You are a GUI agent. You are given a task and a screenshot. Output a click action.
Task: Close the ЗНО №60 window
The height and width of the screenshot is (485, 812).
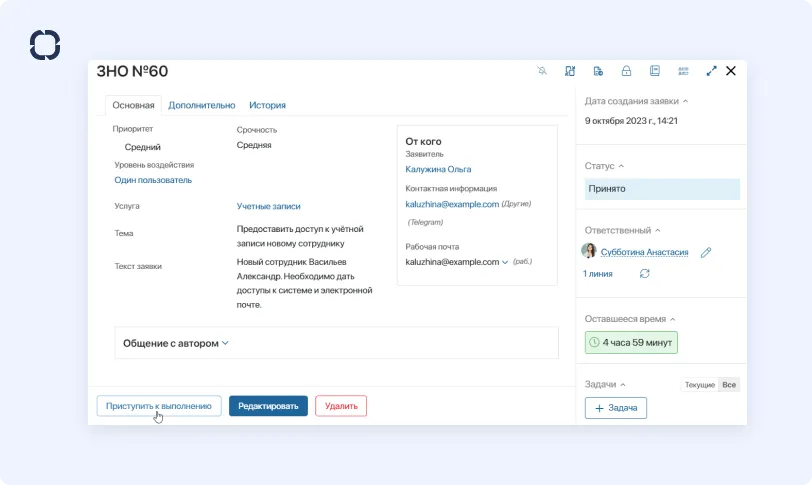click(731, 71)
